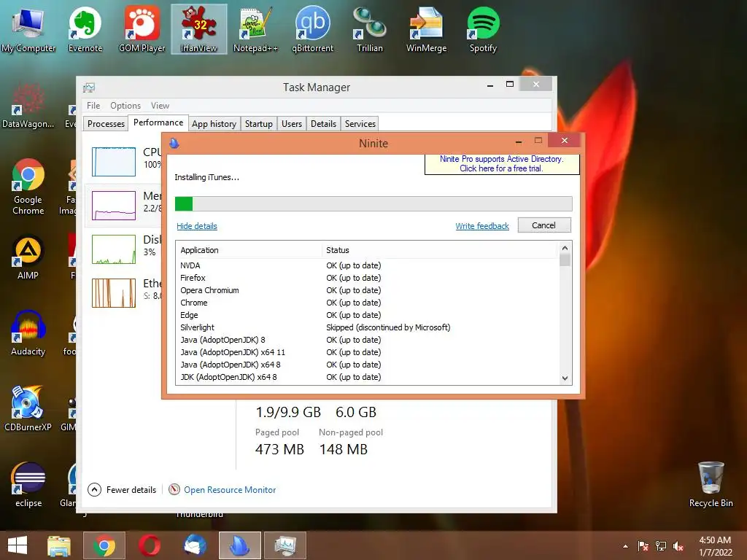Launch AIMP from the desktop

28,257
